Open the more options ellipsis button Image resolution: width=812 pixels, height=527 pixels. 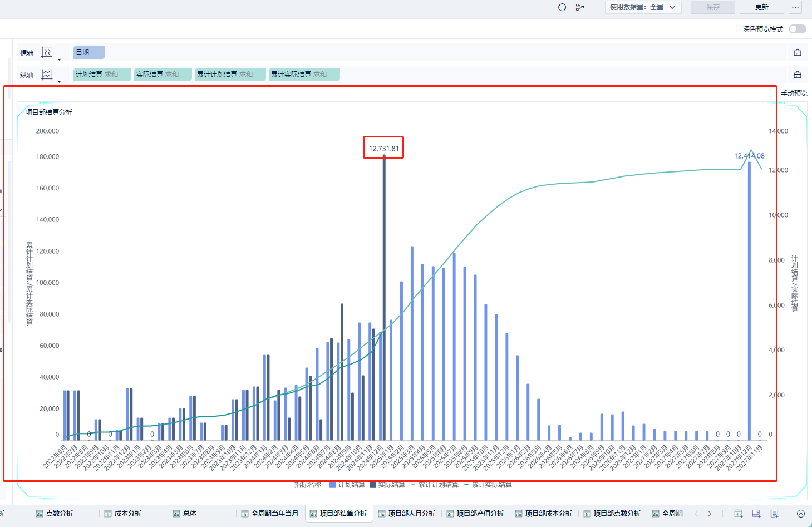(x=795, y=7)
